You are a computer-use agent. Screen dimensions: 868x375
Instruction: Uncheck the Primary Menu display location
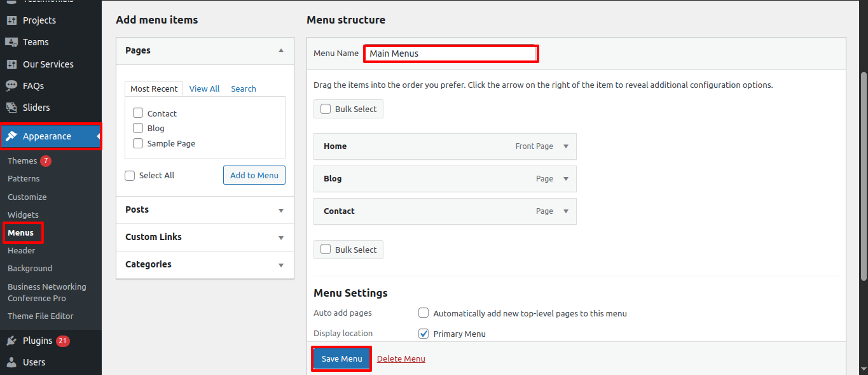tap(424, 334)
